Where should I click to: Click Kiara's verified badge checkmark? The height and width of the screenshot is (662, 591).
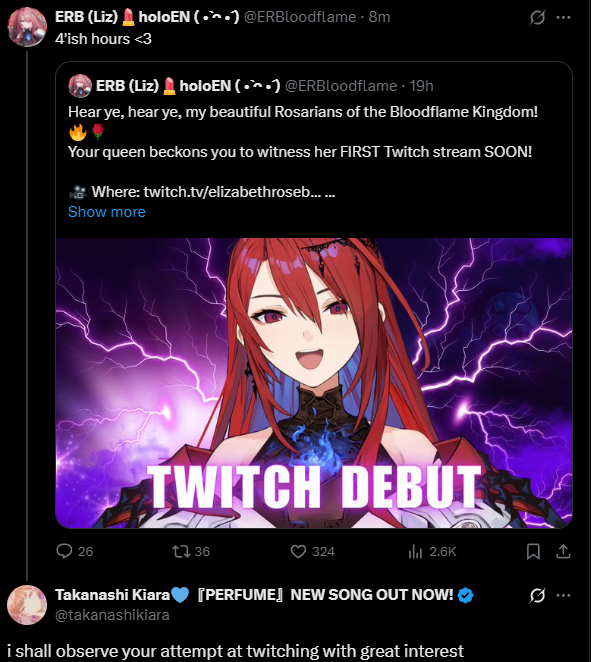pos(465,595)
